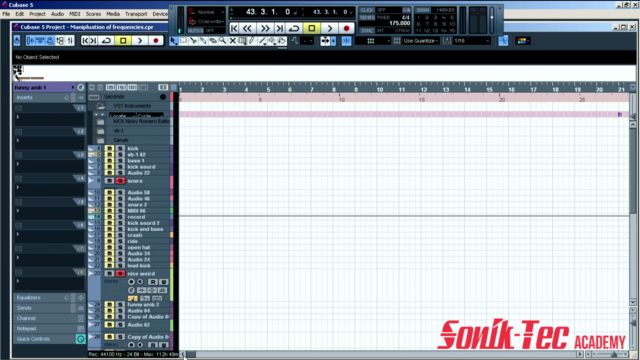Screen dimensions: 640x360
Task: Open the Scores menu
Action: coord(93,14)
